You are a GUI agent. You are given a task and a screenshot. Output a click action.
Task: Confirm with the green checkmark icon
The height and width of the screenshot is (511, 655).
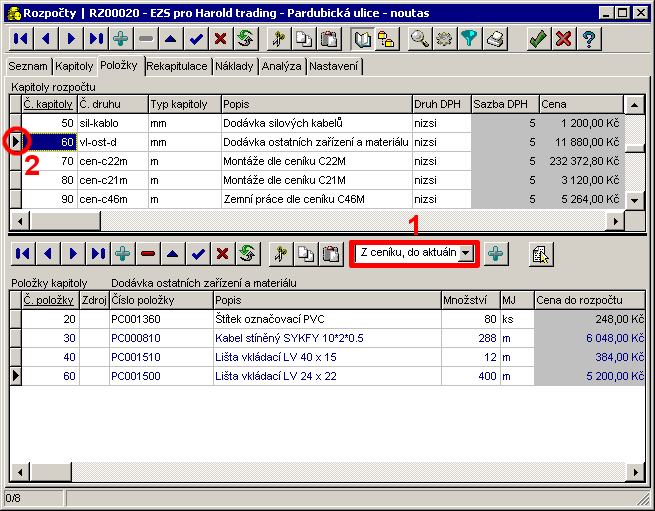click(x=538, y=39)
